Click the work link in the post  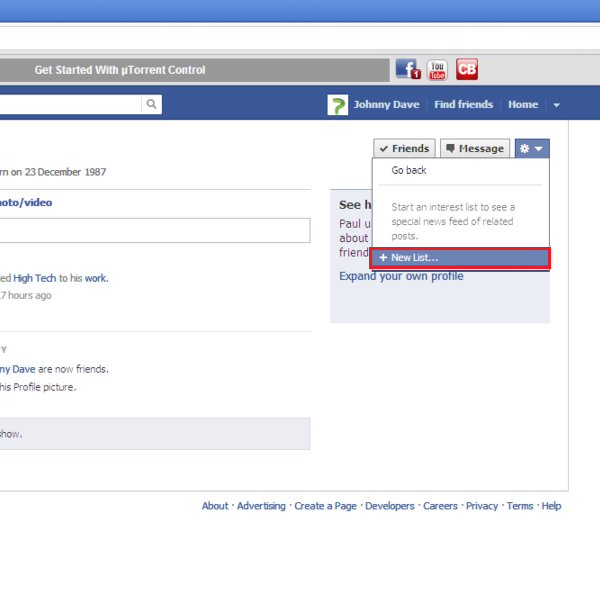point(96,278)
